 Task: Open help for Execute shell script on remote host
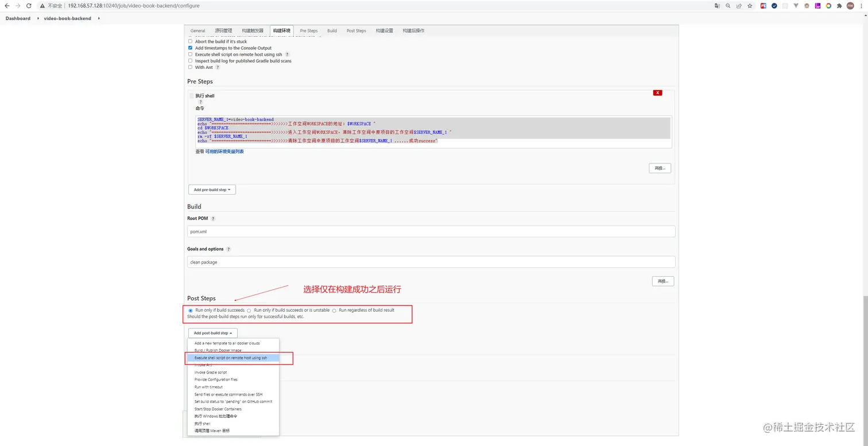[x=287, y=55]
